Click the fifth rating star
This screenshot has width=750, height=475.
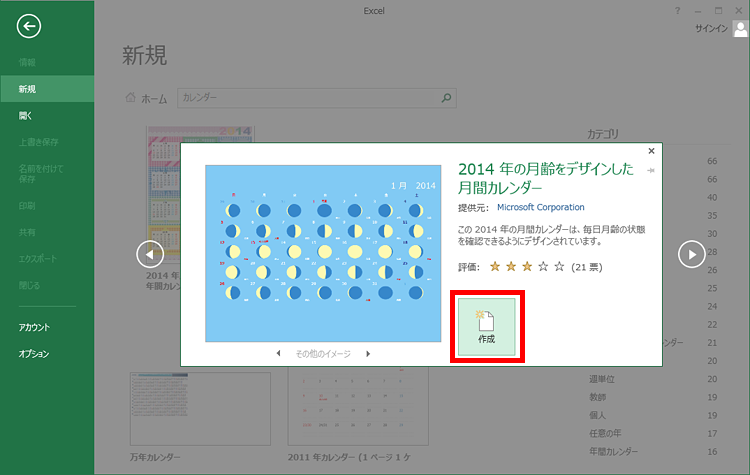(x=559, y=266)
